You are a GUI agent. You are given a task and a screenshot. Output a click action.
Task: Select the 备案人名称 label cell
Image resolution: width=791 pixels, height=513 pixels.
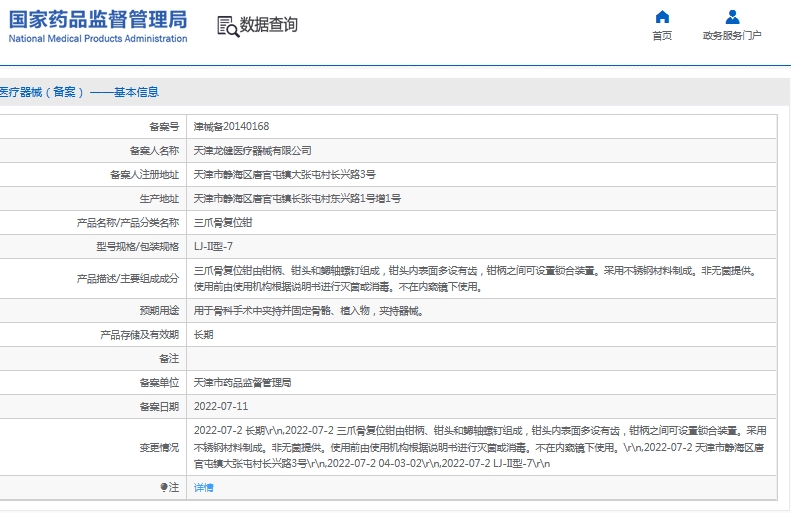click(x=93, y=150)
